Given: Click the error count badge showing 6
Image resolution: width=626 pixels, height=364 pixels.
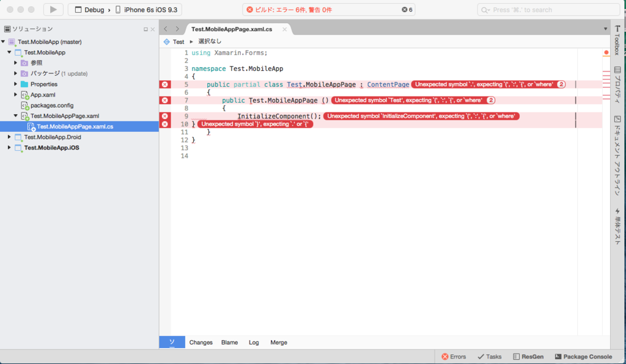Looking at the screenshot, I should click(x=407, y=10).
